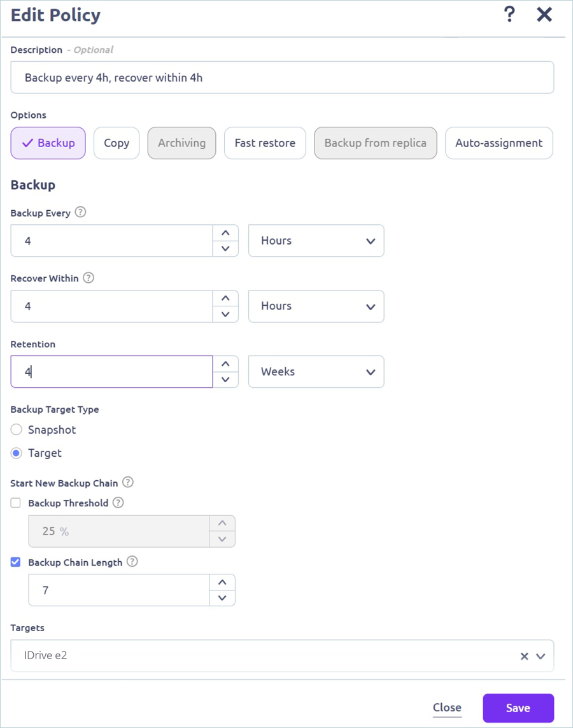The width and height of the screenshot is (573, 728).
Task: Click the Backup Every help icon
Action: click(80, 213)
